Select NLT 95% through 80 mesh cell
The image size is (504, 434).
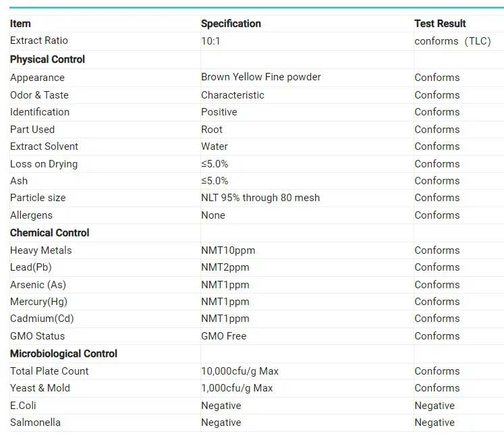(260, 197)
